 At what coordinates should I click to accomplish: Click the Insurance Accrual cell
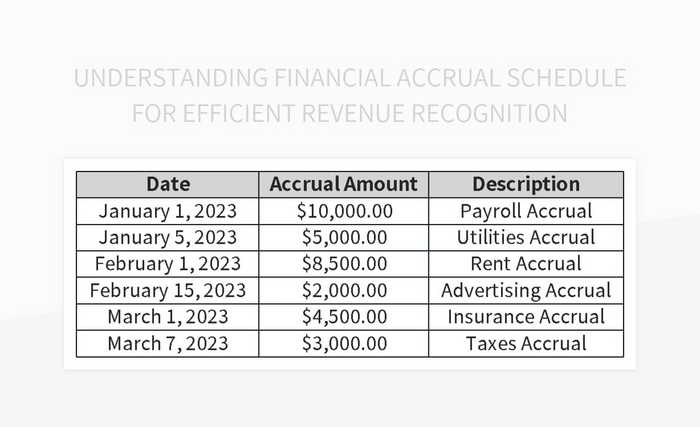tap(526, 317)
